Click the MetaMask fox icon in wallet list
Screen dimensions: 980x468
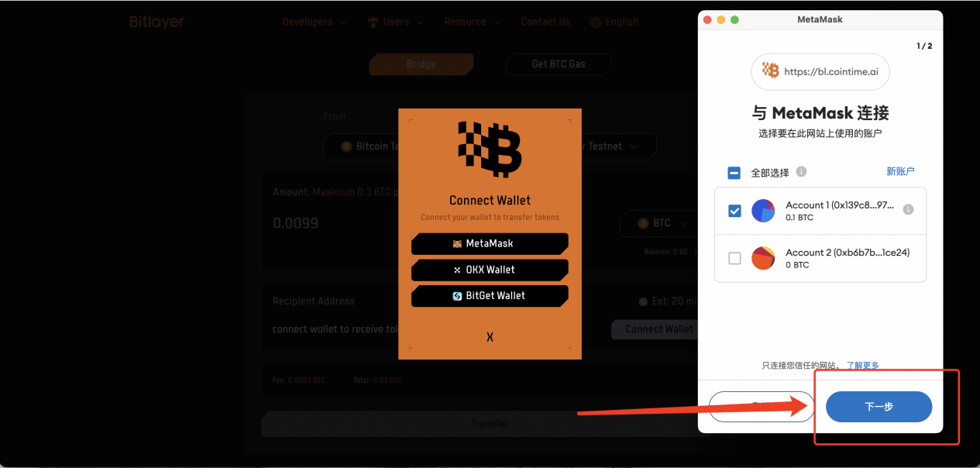point(457,243)
